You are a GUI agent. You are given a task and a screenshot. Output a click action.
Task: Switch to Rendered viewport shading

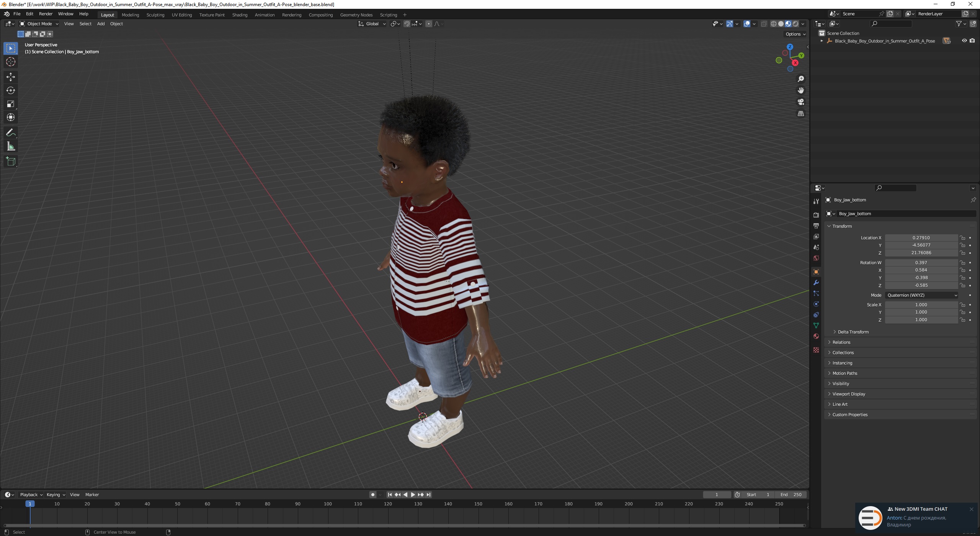click(x=795, y=24)
